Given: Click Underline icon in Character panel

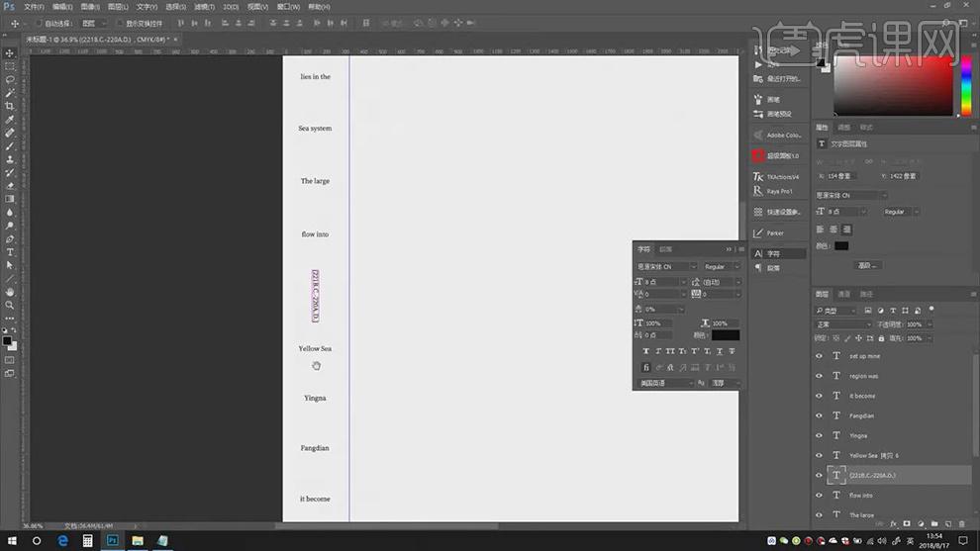Looking at the screenshot, I should coord(720,351).
